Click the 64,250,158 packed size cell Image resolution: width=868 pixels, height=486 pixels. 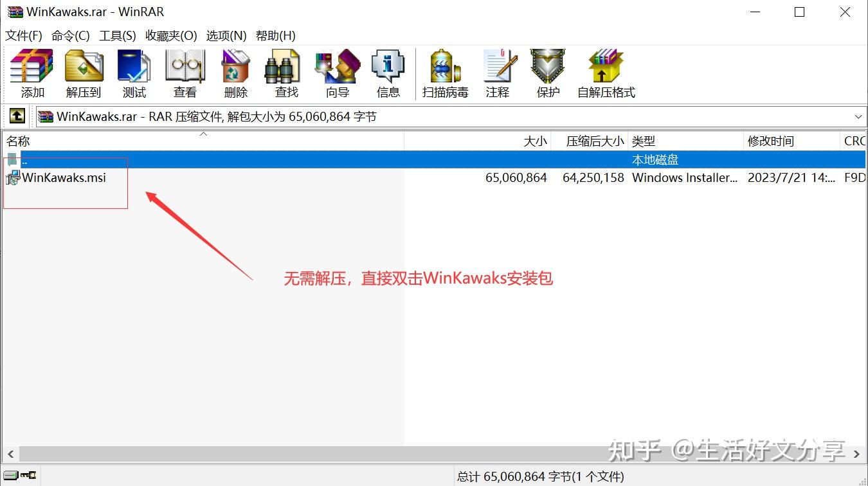593,177
